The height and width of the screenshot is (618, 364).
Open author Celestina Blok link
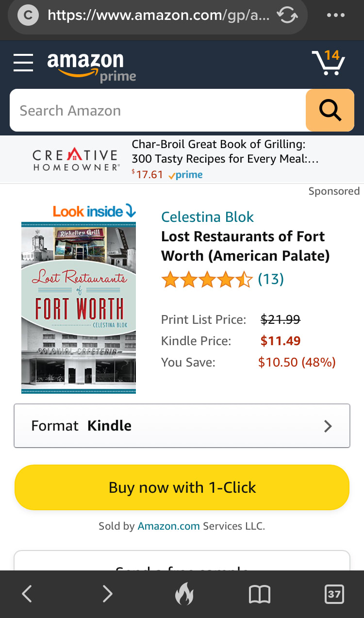[x=207, y=217]
